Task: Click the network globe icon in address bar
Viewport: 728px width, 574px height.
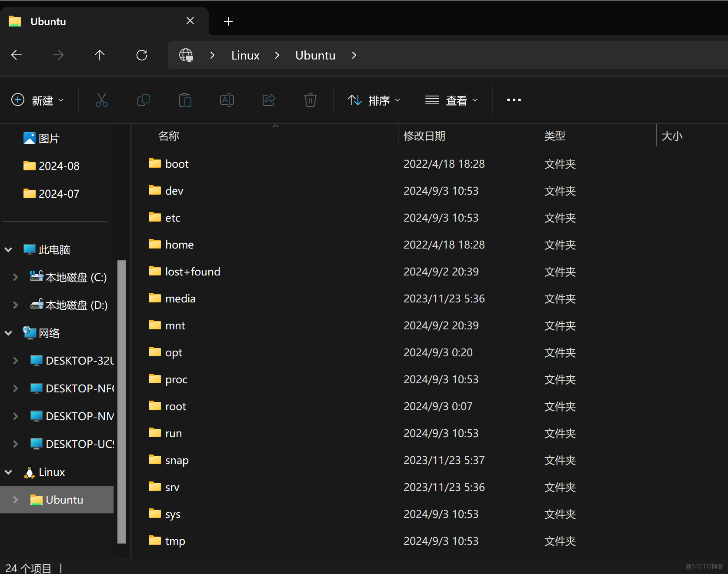Action: (x=186, y=55)
